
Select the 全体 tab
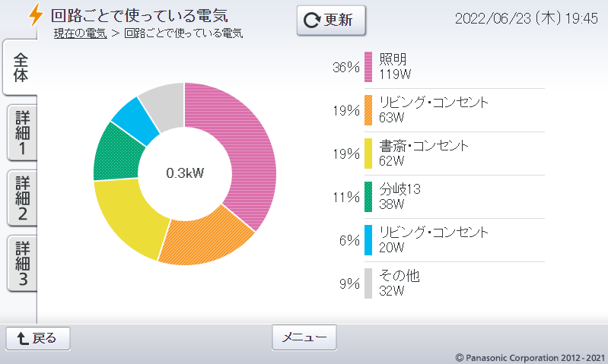pyautogui.click(x=21, y=67)
